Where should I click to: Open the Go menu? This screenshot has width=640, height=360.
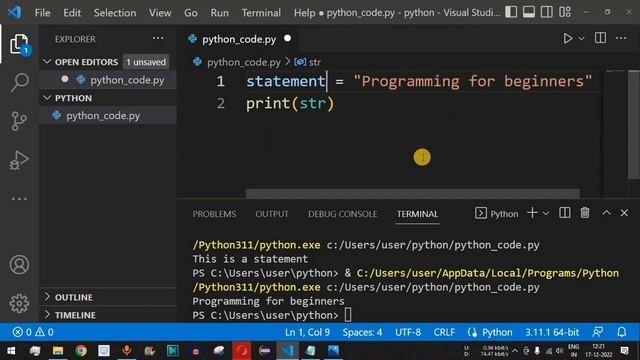coord(191,13)
